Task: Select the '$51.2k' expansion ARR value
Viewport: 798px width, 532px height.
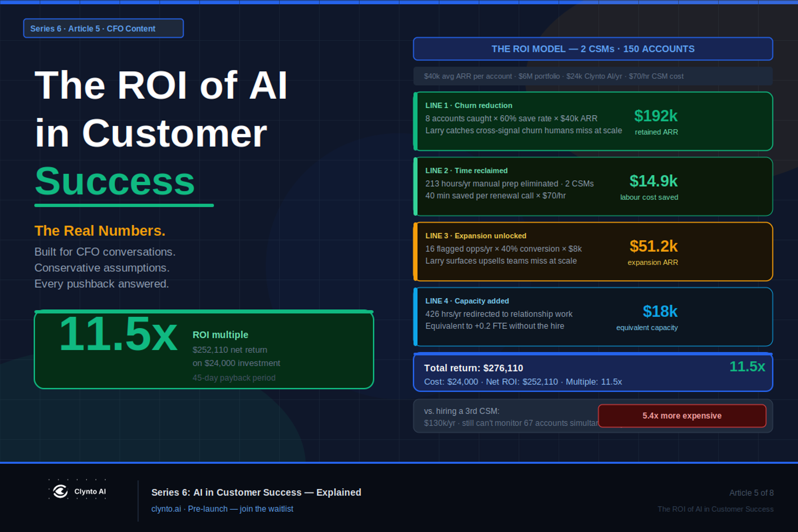Action: point(653,246)
